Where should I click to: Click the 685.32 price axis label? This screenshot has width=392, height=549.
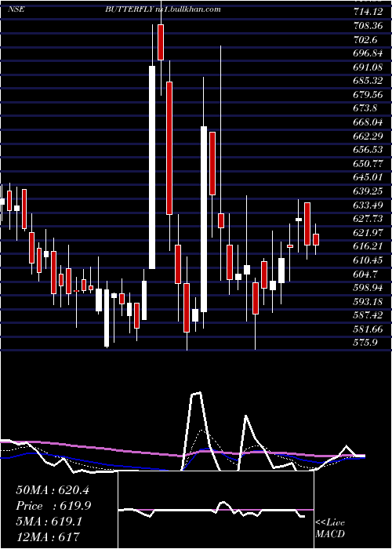point(367,82)
